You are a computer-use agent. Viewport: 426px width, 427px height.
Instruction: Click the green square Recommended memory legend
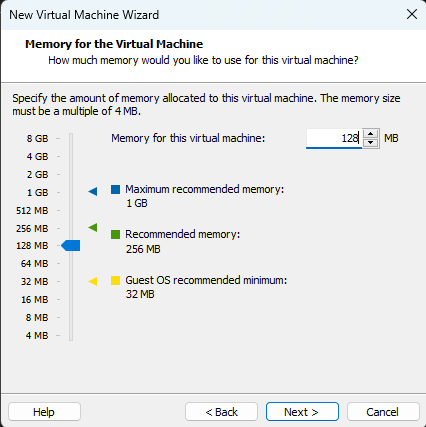click(x=115, y=234)
